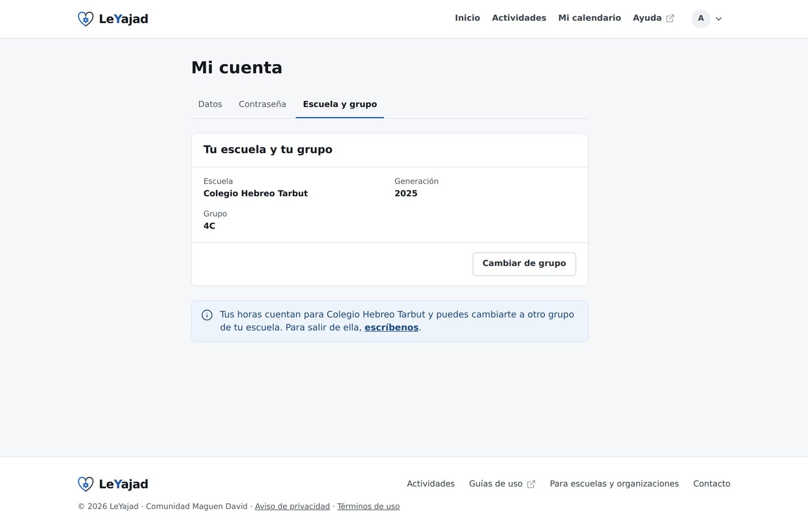The height and width of the screenshot is (532, 808).
Task: Click the Generación value 2025
Action: [x=406, y=193]
